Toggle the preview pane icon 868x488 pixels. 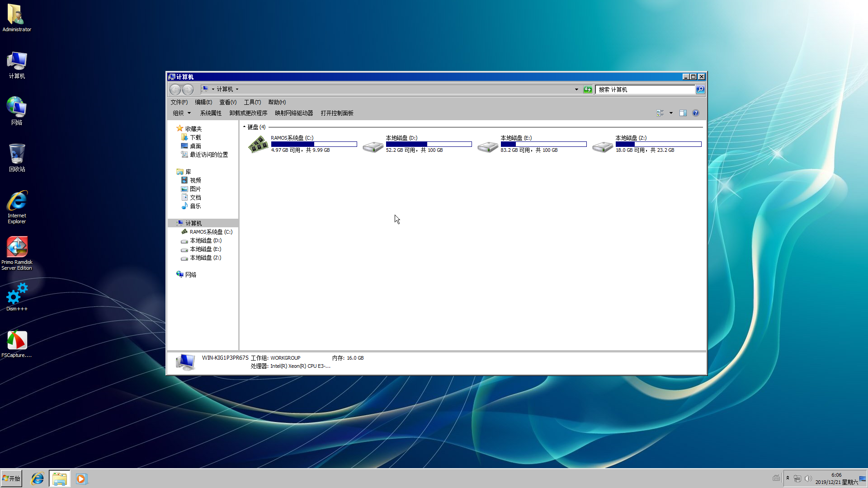tap(683, 113)
